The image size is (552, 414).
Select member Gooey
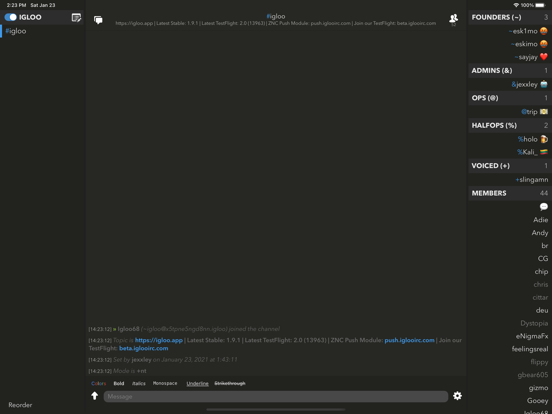537,401
